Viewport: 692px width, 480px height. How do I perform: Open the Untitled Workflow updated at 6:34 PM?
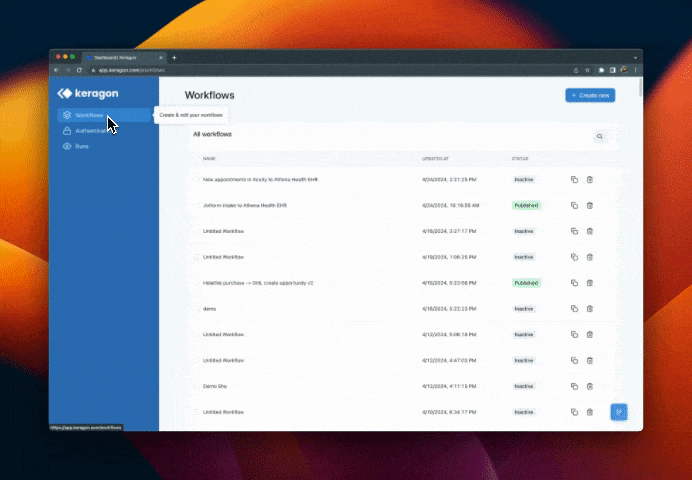[x=223, y=412]
